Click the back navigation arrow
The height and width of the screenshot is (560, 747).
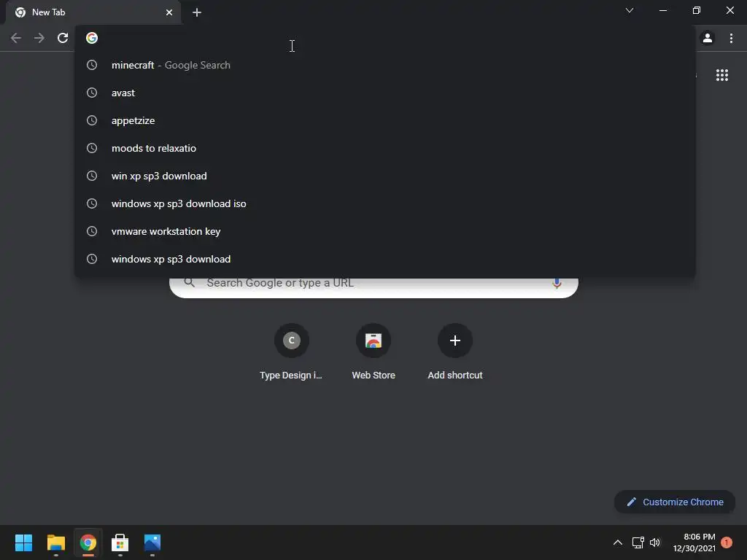coord(16,38)
